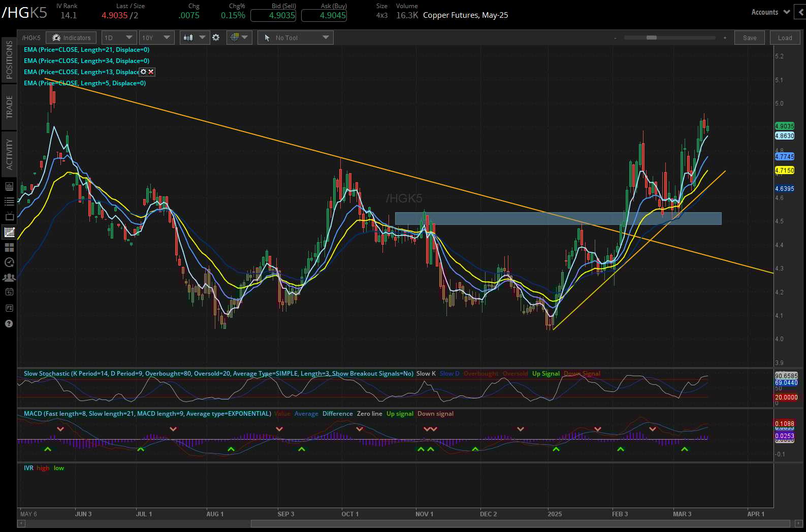Open the calendar events sidebar icon
Screen dimensions: 806x532
tap(9, 292)
